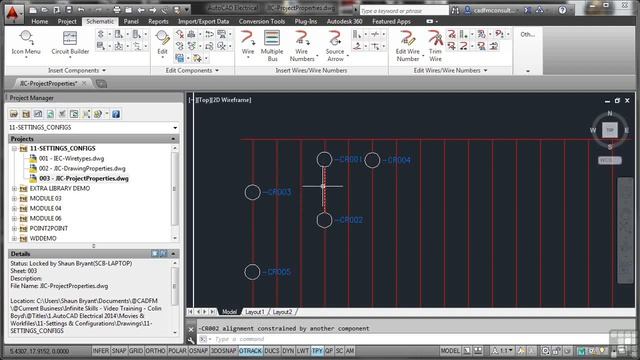The width and height of the screenshot is (640, 360).
Task: Open the project selection dropdown 11-SETTINGS_CONFIGS
Action: (93, 128)
